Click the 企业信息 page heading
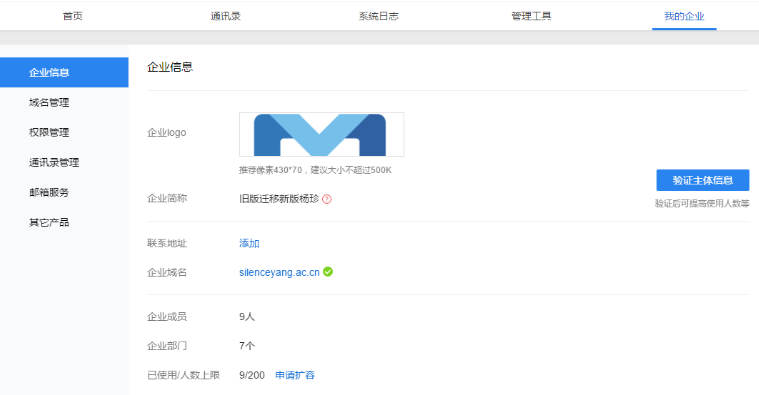Image resolution: width=759 pixels, height=395 pixels. 170,67
